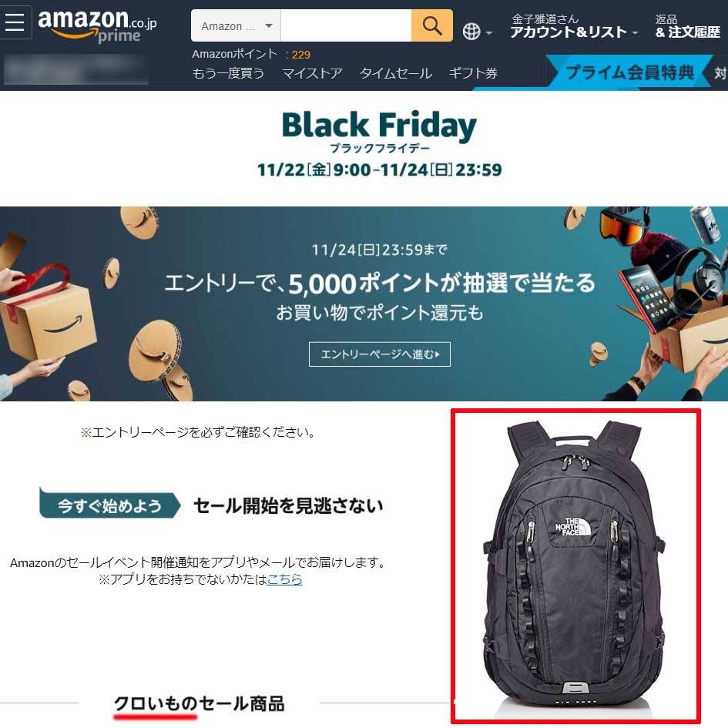Open the ギフト券 navigation item
728x728 pixels.
pyautogui.click(x=473, y=73)
